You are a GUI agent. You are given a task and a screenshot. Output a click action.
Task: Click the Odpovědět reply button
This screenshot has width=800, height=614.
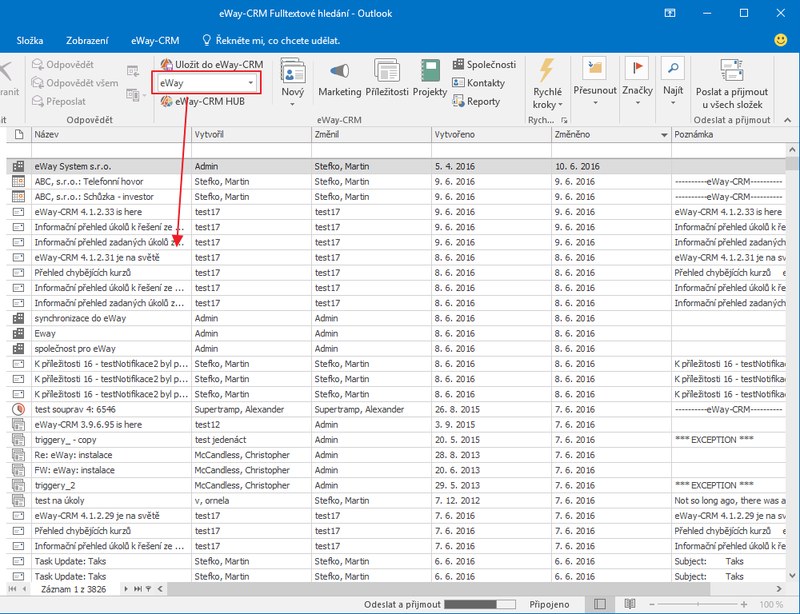[x=63, y=65]
